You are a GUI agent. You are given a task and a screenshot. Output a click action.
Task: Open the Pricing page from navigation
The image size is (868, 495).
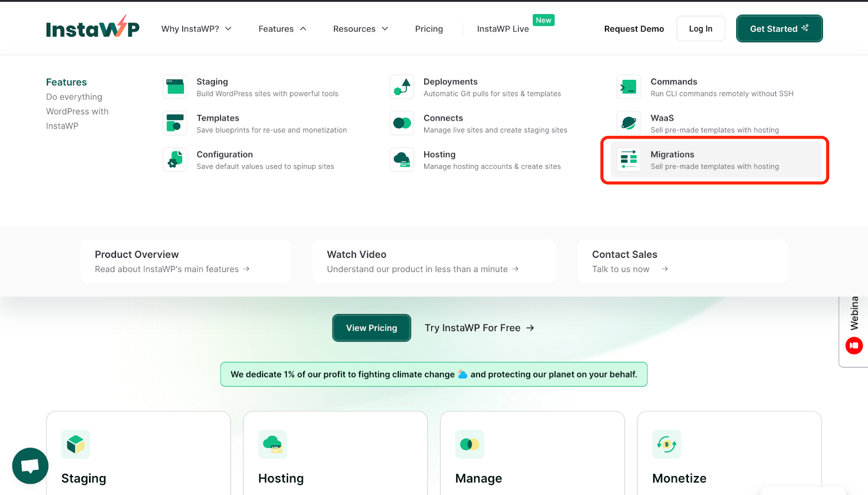(x=429, y=29)
